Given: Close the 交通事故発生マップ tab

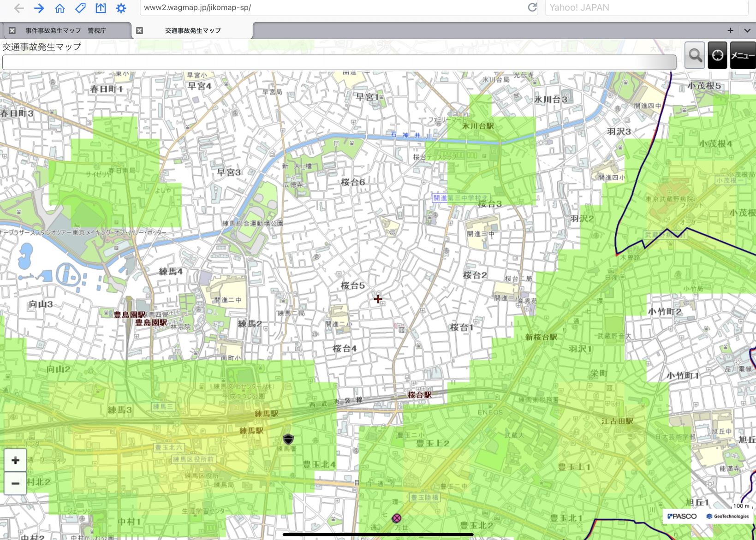Looking at the screenshot, I should [x=139, y=30].
